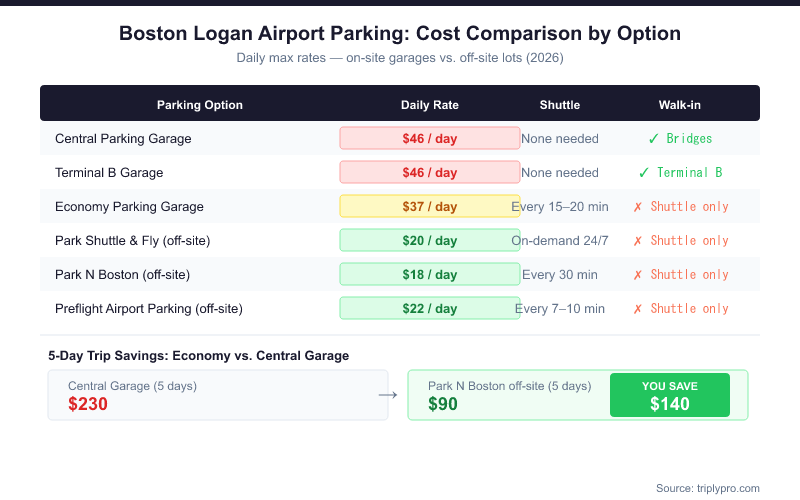The image size is (800, 500).
Task: Click the Preflight Airport Parking row label
Action: (x=149, y=309)
